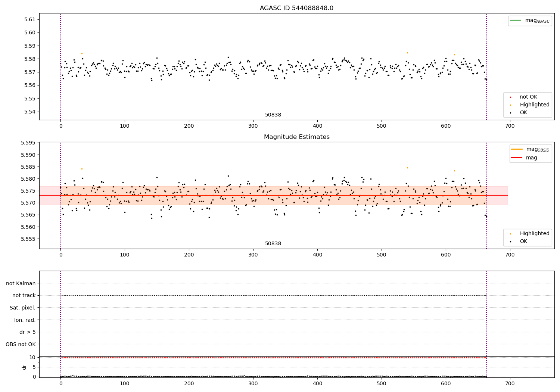
Task: Click the 5.58 y-axis tick in top plot
Action: pos(30,59)
